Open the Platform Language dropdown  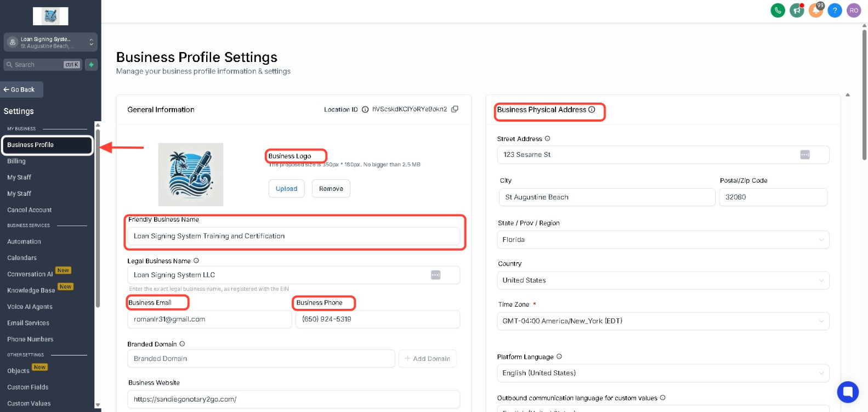[663, 373]
